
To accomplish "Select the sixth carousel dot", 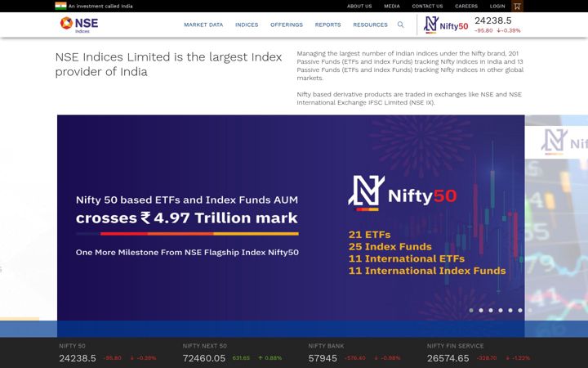I will click(519, 310).
